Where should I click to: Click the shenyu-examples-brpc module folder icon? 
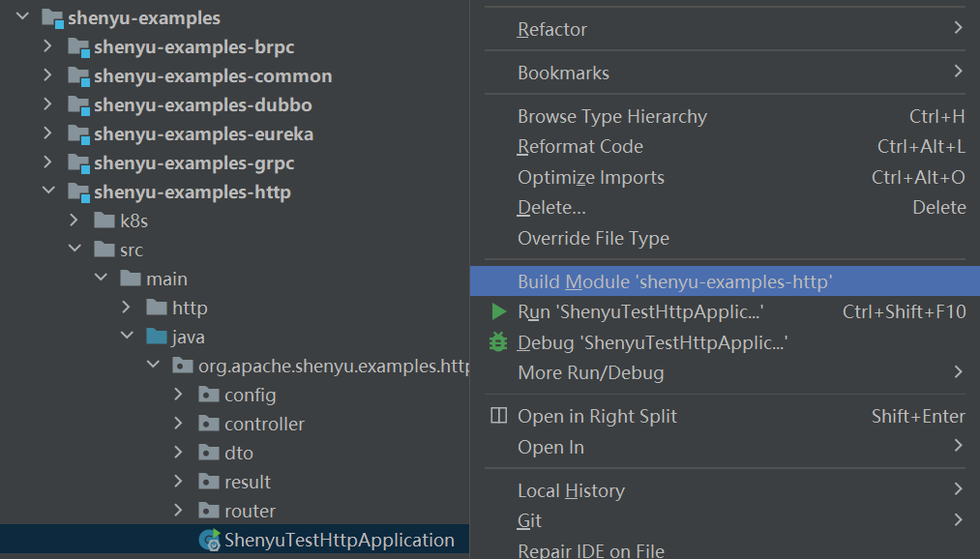tap(78, 47)
